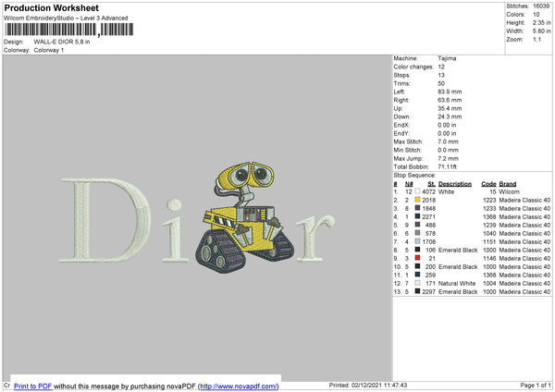Pick the navy swatch for stop 4 (2271 stitches)
The image size is (555, 392).
pyautogui.click(x=417, y=216)
